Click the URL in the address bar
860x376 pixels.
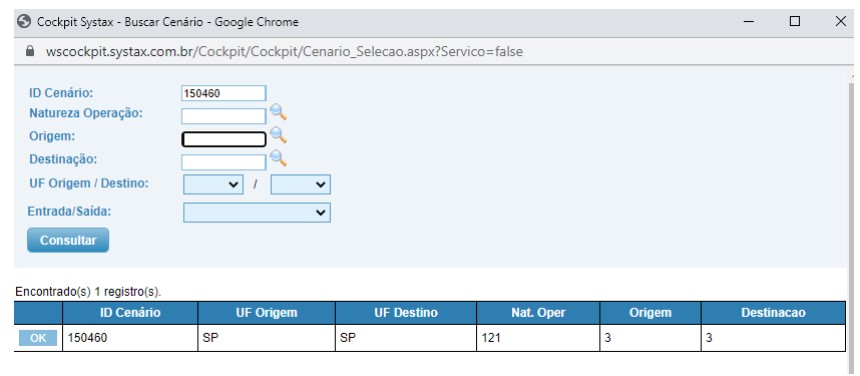284,52
